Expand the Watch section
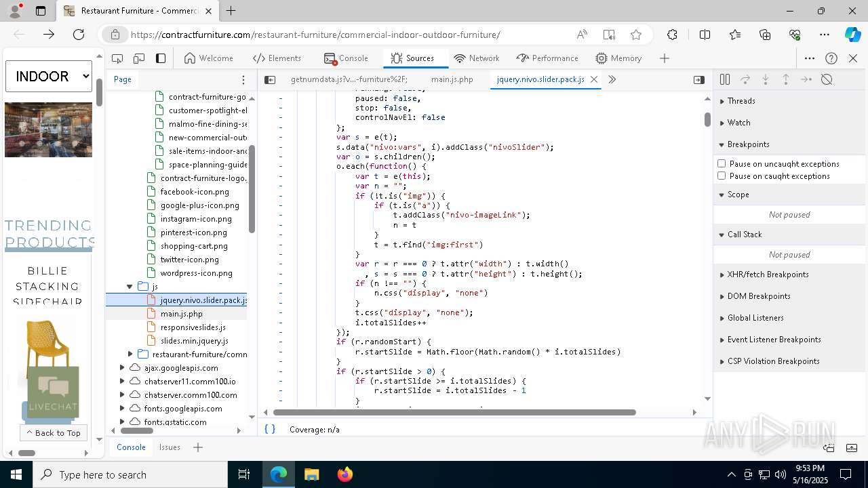Viewport: 868px width, 488px height. (790, 123)
